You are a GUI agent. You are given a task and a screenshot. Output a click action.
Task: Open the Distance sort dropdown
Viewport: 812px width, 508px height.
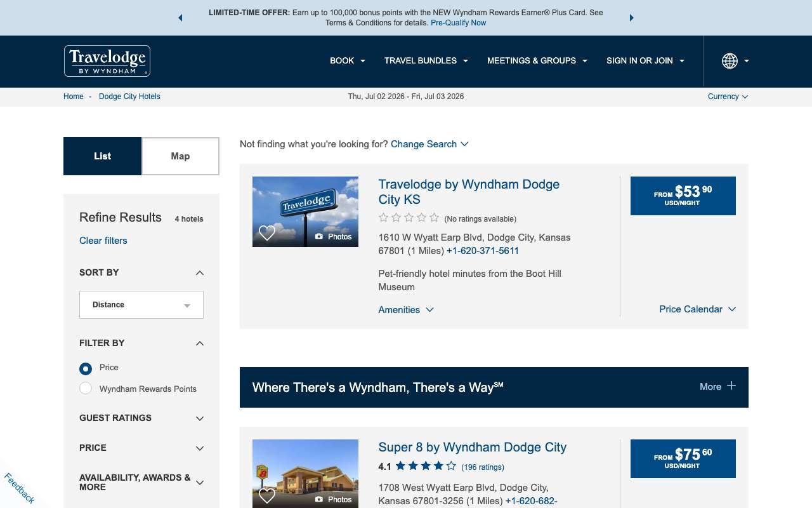point(141,305)
